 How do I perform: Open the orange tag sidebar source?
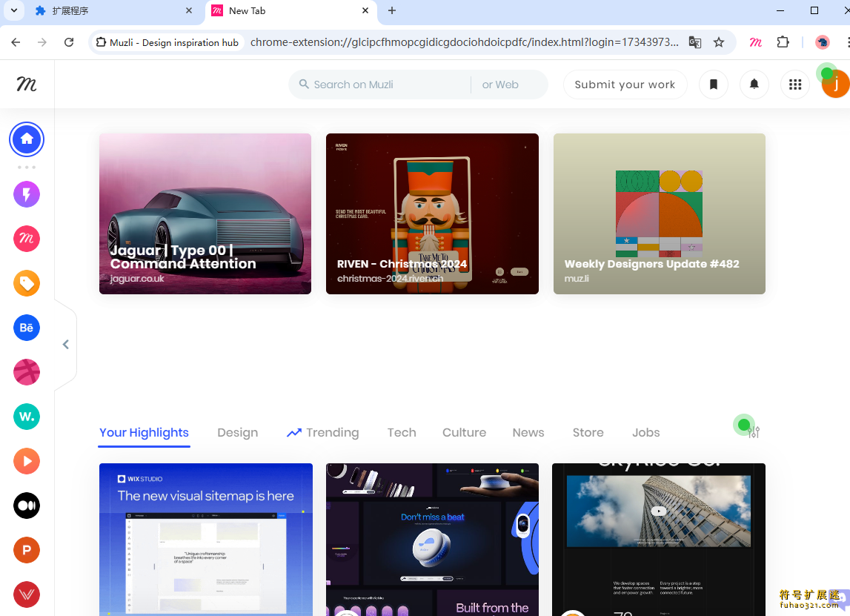(27, 283)
